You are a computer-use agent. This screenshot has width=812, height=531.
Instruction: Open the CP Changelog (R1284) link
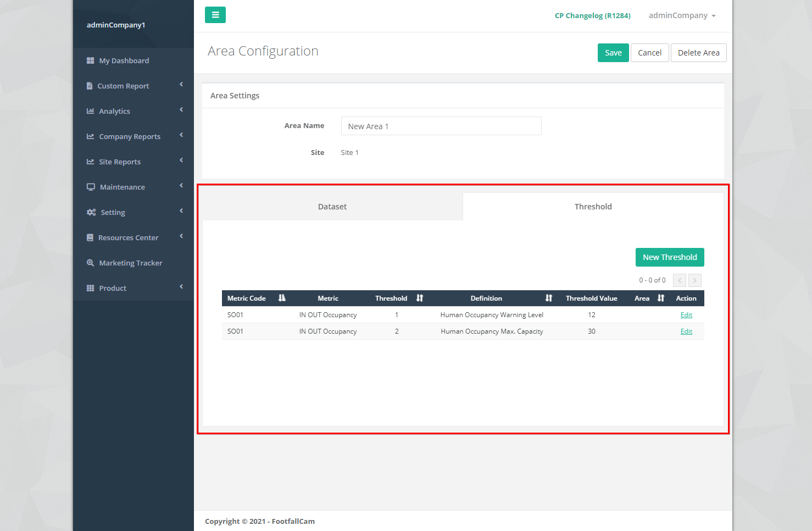coord(592,15)
